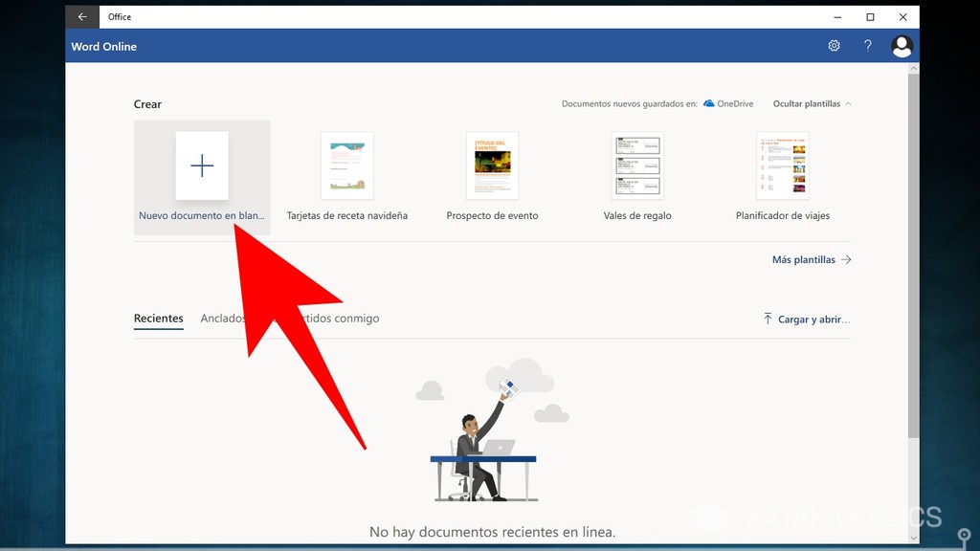The width and height of the screenshot is (980, 551).
Task: Switch to the Recientes tab
Action: tap(159, 319)
